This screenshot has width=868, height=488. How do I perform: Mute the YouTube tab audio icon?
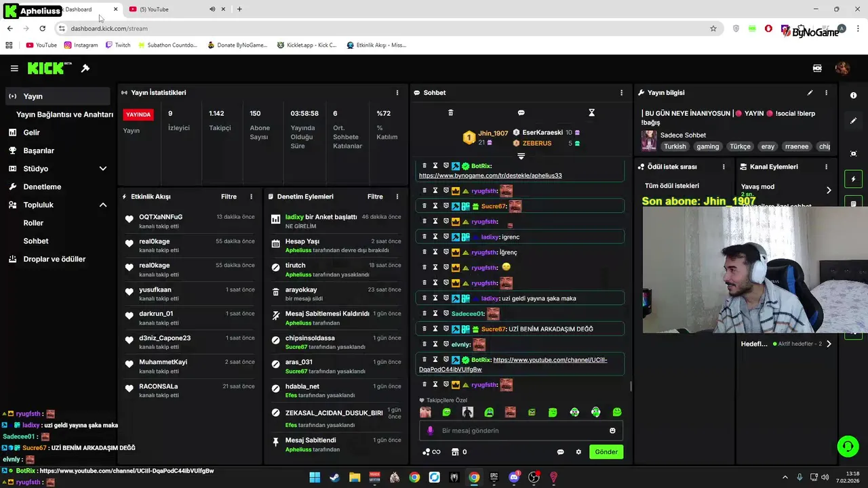coord(212,9)
